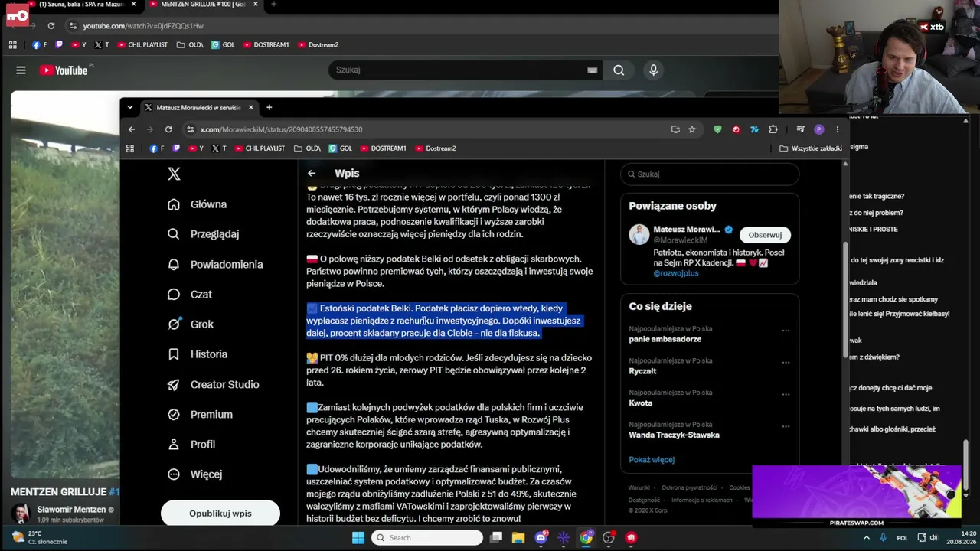Viewport: 980px width, 551px height.
Task: Follow Mateusz Morawiecki with the Obserwuj button
Action: coord(765,235)
